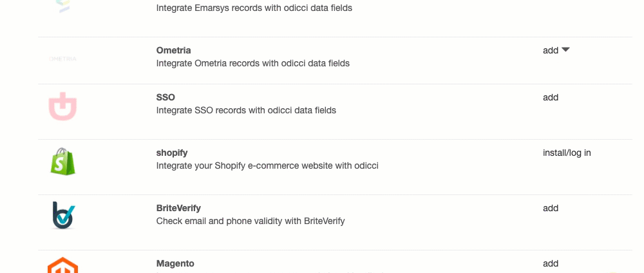Image resolution: width=644 pixels, height=273 pixels.
Task: Click the pink SSO logo icon
Action: click(x=62, y=107)
